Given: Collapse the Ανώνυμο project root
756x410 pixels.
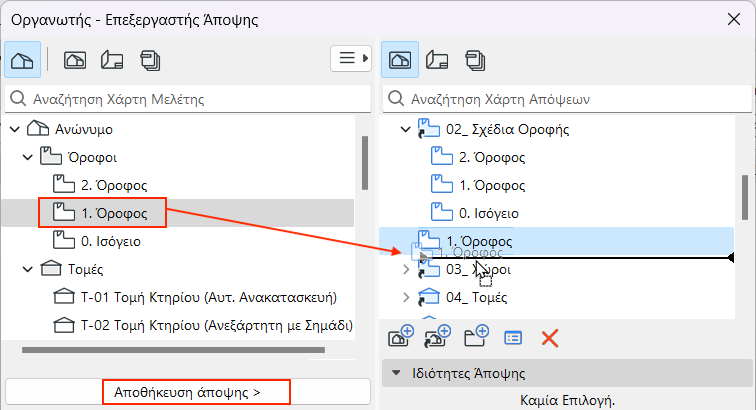Looking at the screenshot, I should click(15, 129).
